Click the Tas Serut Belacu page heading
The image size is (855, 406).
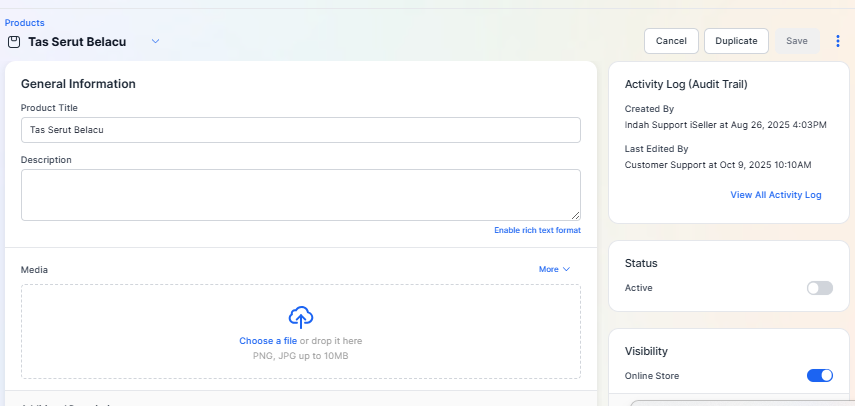(83, 41)
